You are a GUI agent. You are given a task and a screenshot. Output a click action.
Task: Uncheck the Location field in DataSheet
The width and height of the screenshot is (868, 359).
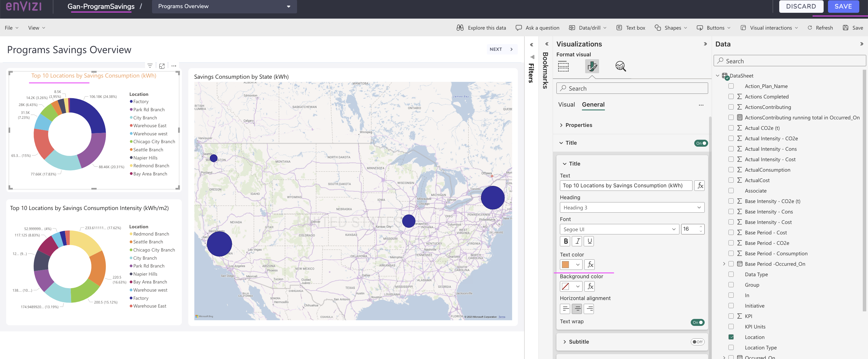click(731, 337)
